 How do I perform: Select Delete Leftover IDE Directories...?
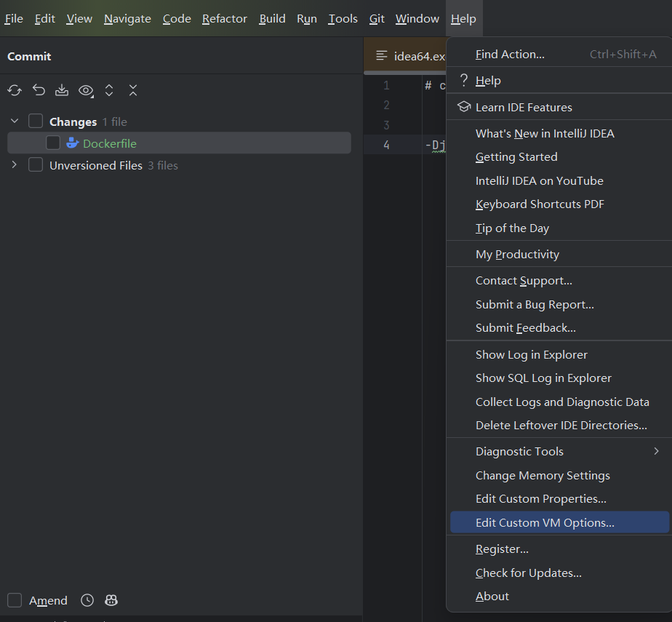pos(559,426)
